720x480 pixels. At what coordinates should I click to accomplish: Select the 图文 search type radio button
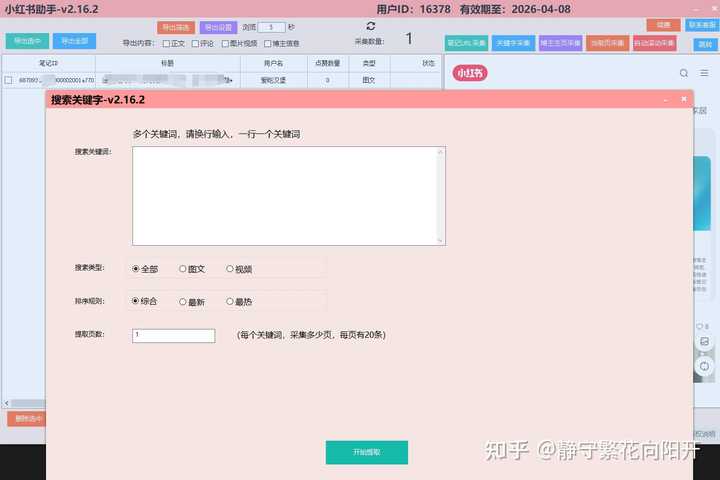tap(183, 269)
